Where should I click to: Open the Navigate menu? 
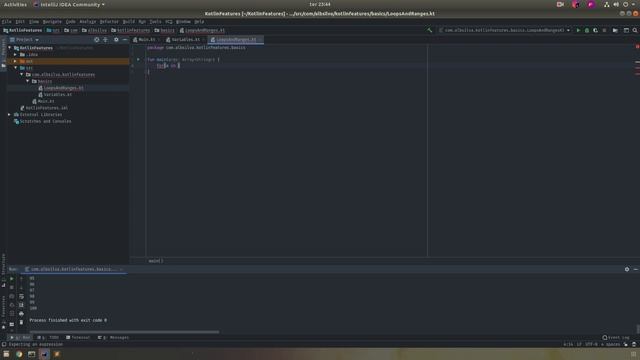(x=52, y=22)
